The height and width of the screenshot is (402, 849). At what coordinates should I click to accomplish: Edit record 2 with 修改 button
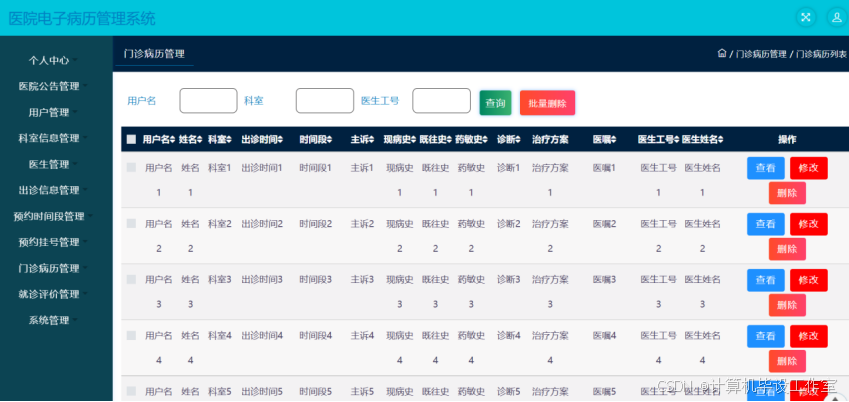809,224
